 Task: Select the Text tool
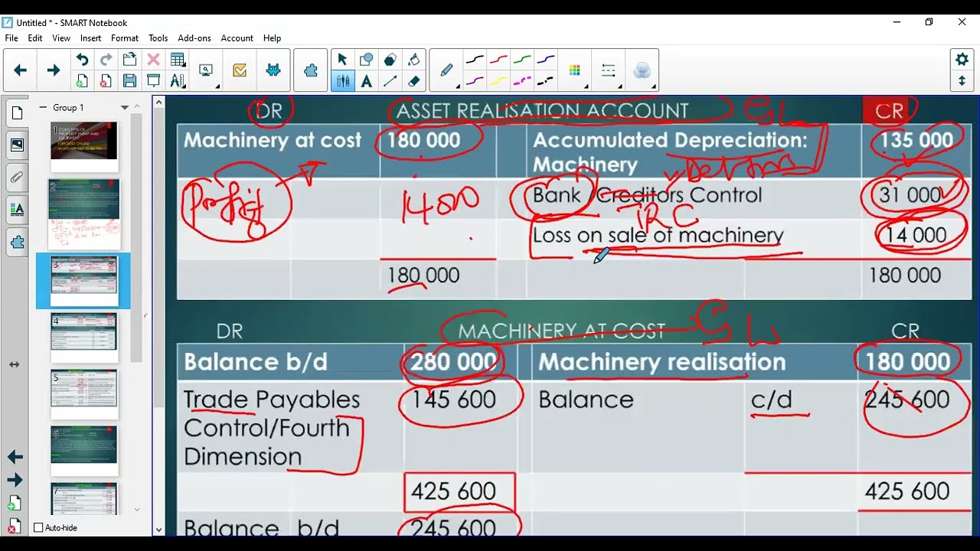click(x=366, y=81)
